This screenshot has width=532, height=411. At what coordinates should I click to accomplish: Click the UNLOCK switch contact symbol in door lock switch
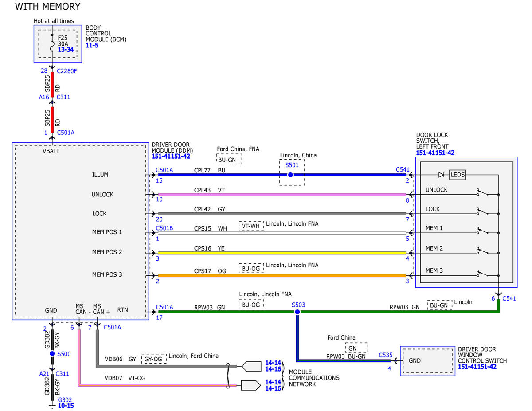pos(482,192)
